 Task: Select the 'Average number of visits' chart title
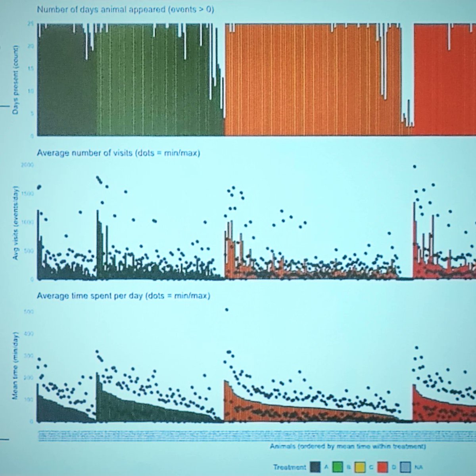pyautogui.click(x=119, y=153)
